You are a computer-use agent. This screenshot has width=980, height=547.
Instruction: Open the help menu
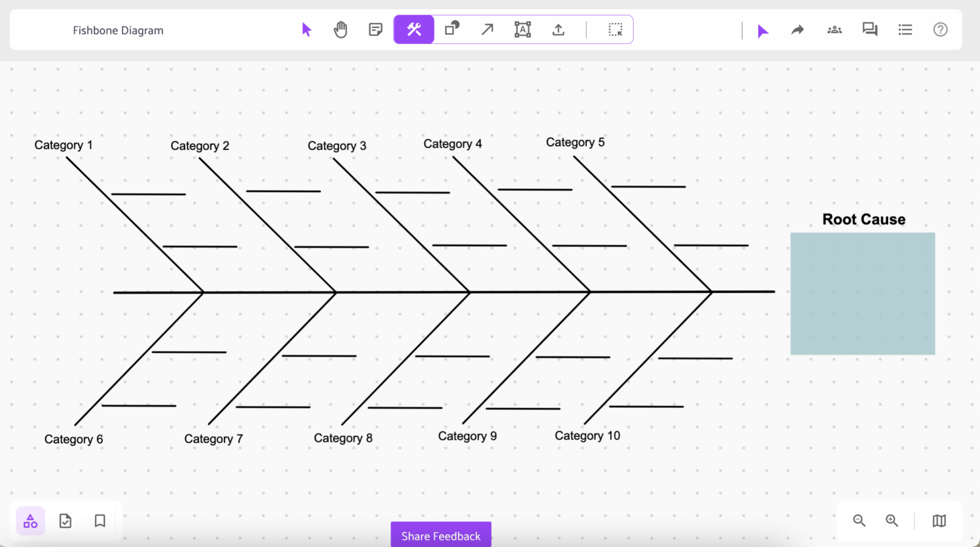coord(940,29)
